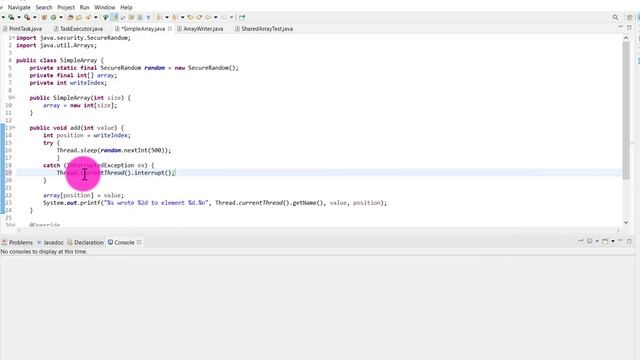Click the Open Task toolbar icon
The image size is (640, 360).
[x=78, y=17]
